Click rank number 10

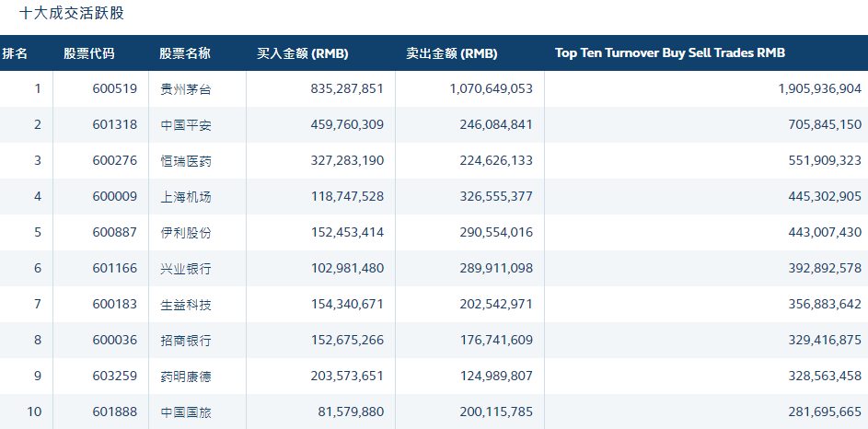(34, 412)
